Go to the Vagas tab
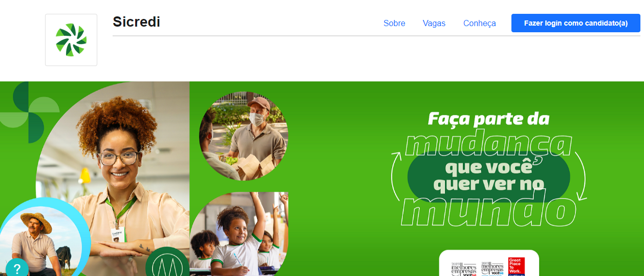The image size is (644, 276). click(434, 23)
